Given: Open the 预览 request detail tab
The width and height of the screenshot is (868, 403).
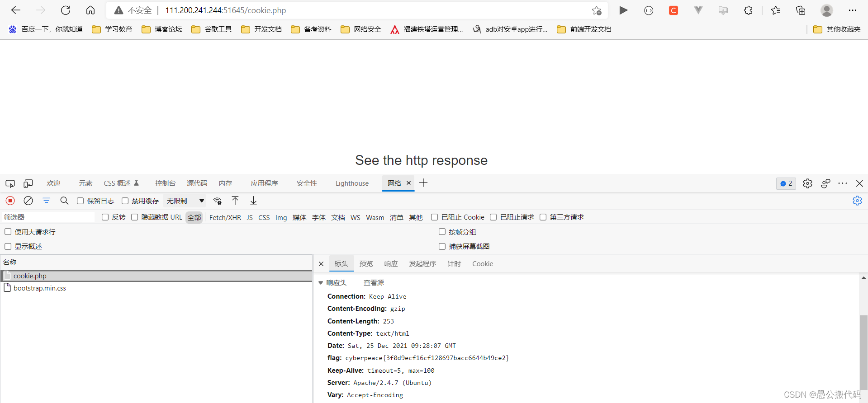Looking at the screenshot, I should pos(366,264).
